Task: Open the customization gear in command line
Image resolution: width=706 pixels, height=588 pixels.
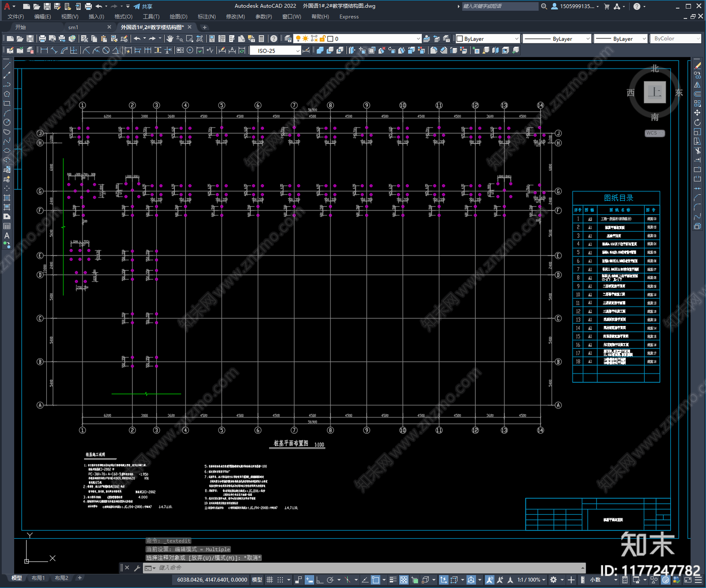Action: (137, 568)
